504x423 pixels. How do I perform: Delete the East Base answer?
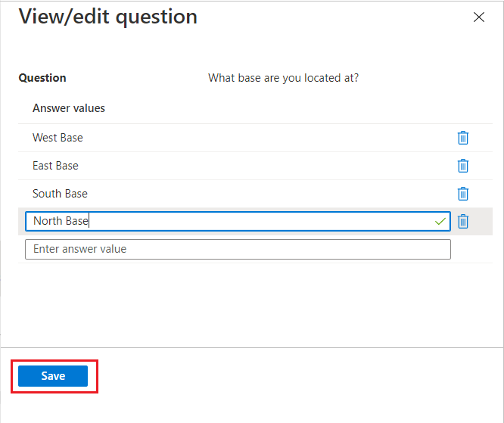point(463,166)
